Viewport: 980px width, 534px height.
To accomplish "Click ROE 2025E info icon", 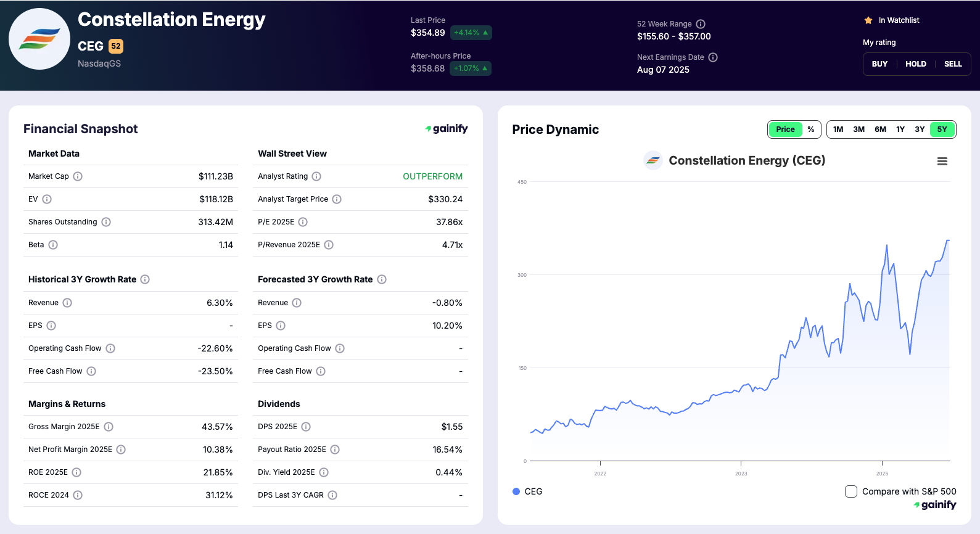I will tap(76, 472).
